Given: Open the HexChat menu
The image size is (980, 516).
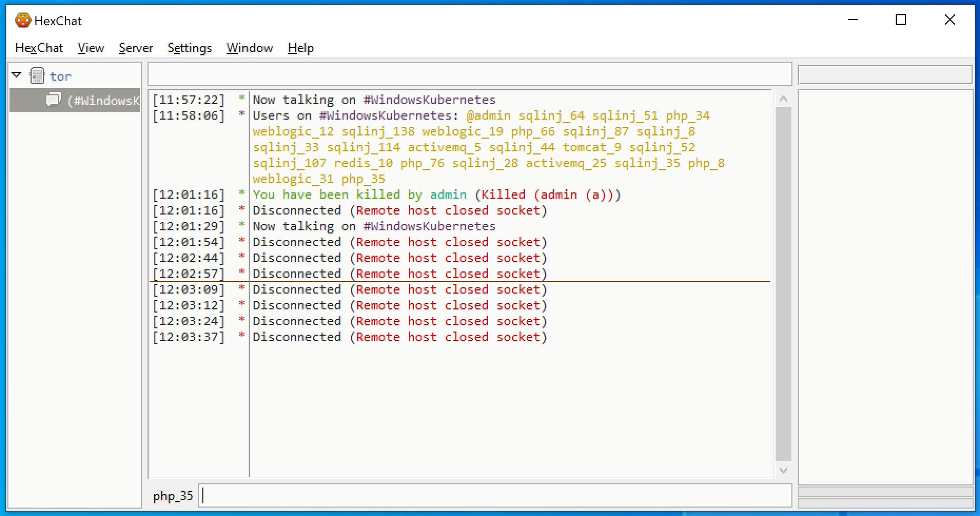Looking at the screenshot, I should (x=39, y=48).
